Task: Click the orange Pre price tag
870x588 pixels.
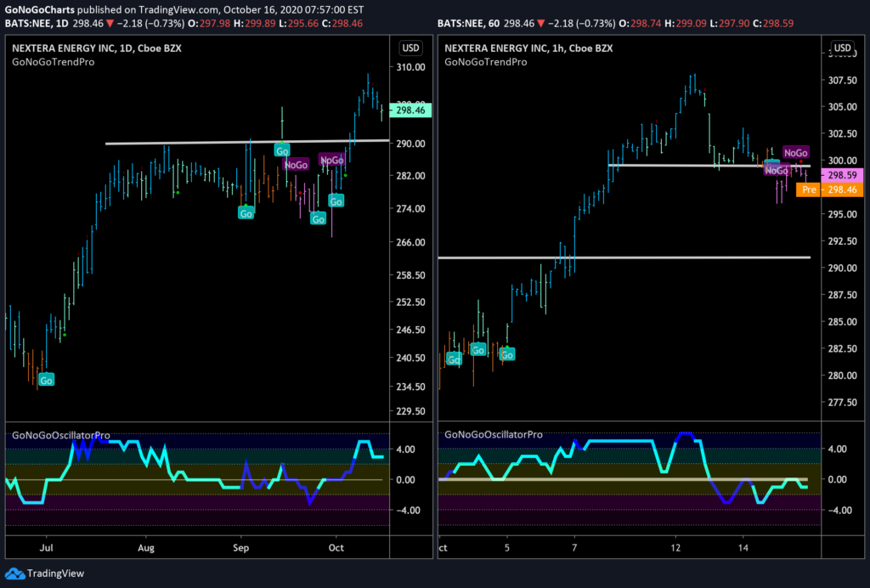Action: [809, 189]
